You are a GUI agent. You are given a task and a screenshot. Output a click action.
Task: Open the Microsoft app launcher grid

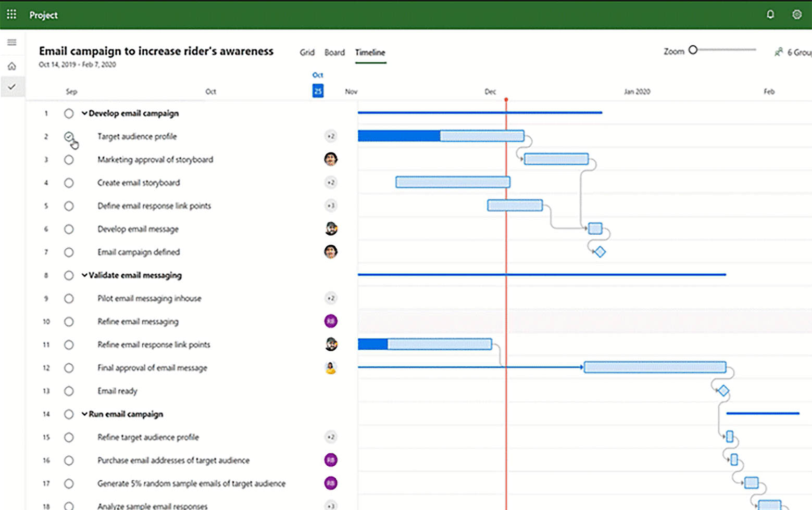[x=11, y=14]
